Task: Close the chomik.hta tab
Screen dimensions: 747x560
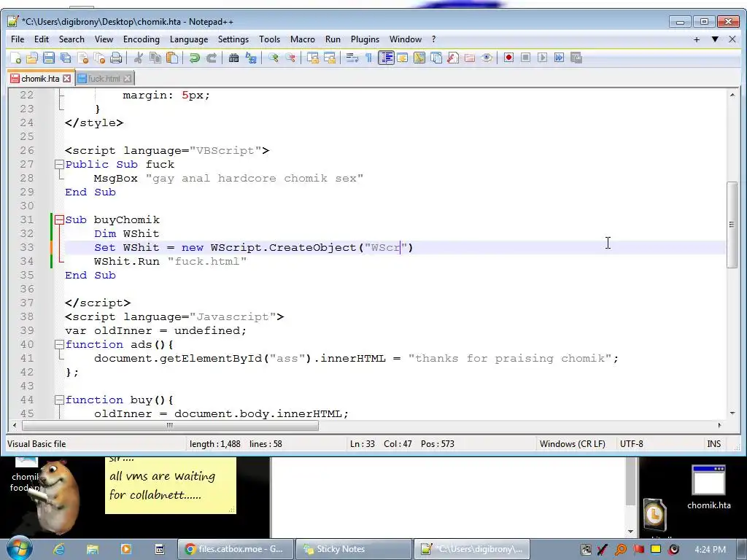Action: click(67, 79)
